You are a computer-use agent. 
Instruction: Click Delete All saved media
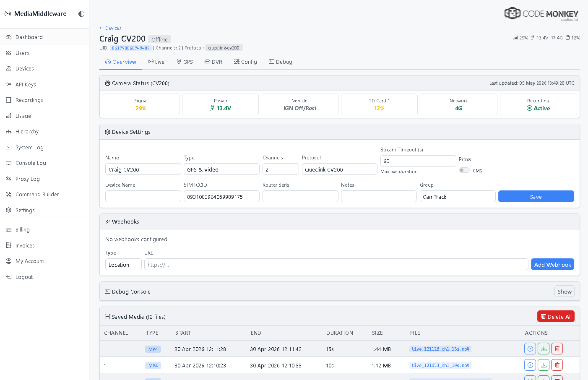(x=556, y=316)
